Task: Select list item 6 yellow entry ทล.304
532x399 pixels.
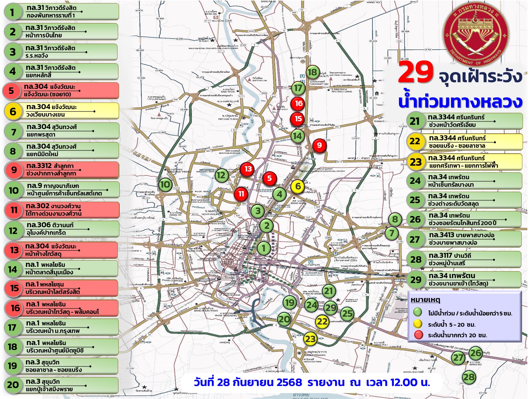Action: 61,111
